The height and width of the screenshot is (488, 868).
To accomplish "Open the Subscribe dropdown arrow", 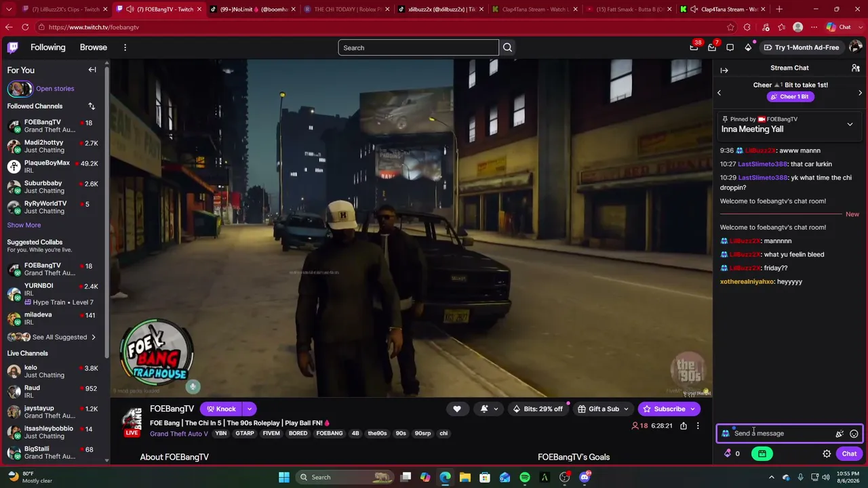I will click(x=692, y=409).
